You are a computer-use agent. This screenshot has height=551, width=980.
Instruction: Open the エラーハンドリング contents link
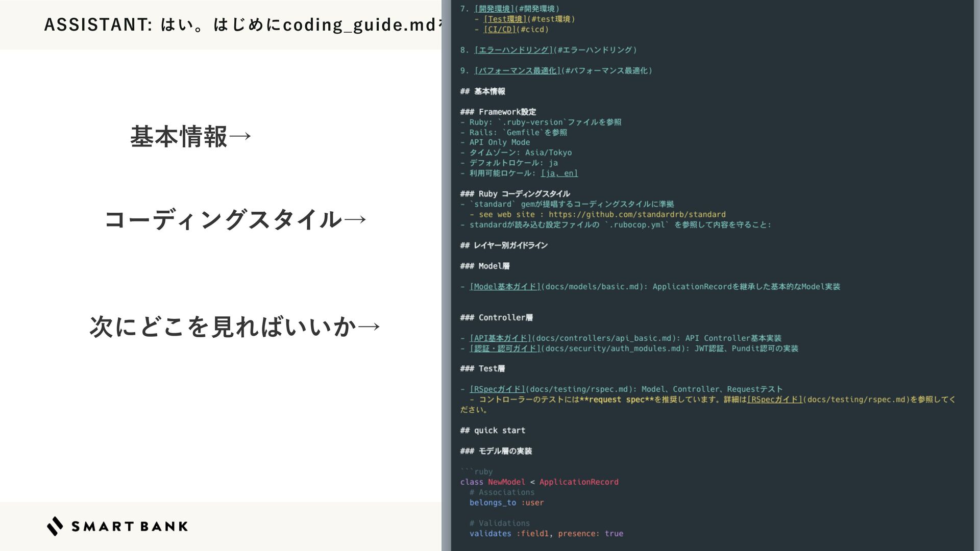tap(513, 50)
